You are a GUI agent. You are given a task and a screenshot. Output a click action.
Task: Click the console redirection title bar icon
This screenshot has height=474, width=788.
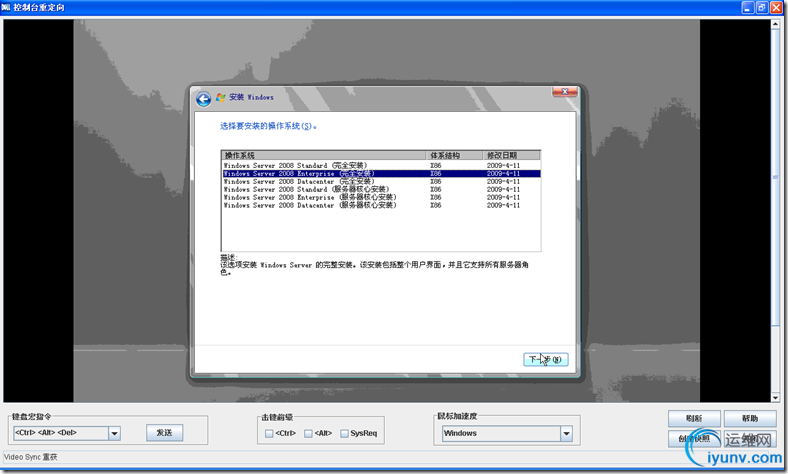pos(6,7)
